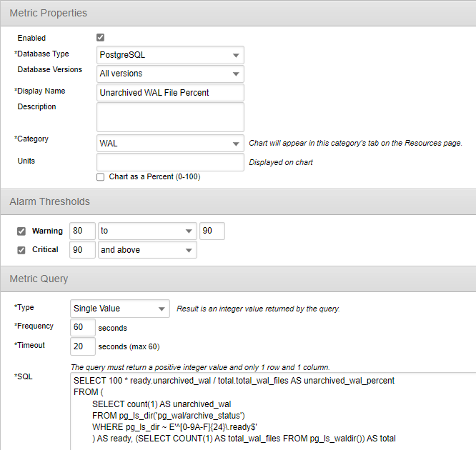Uncheck the Enabled checkbox

click(x=101, y=38)
